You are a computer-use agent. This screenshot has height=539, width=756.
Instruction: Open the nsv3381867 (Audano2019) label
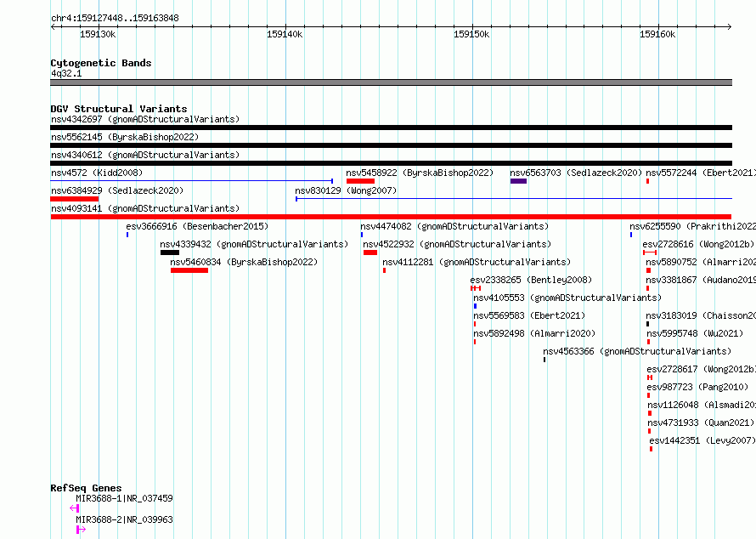tap(701, 280)
